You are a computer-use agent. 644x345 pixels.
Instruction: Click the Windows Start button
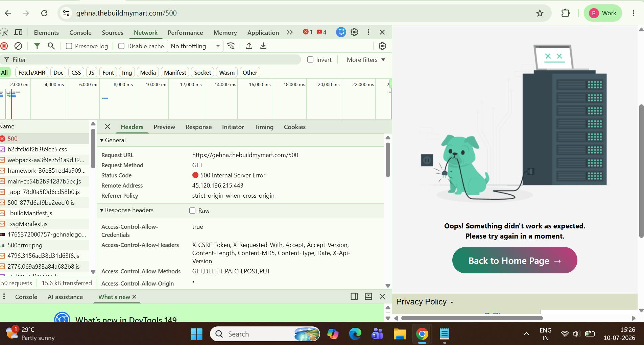(x=196, y=334)
